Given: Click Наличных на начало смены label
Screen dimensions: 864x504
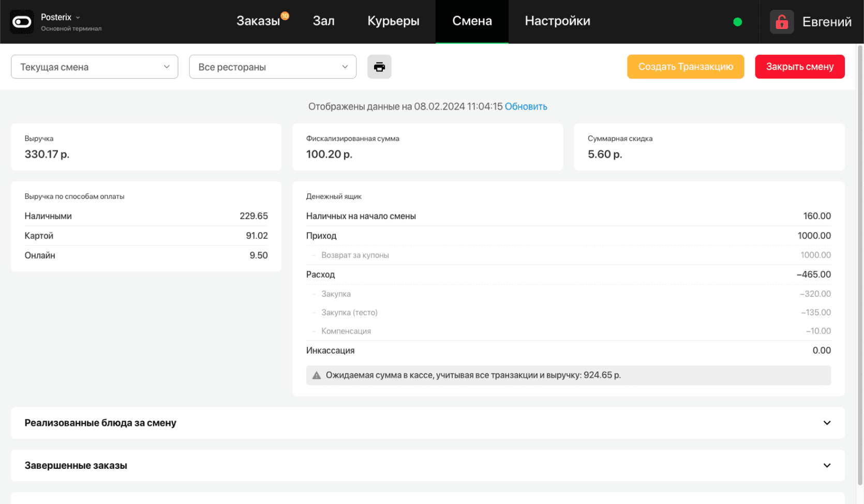Looking at the screenshot, I should click(x=361, y=216).
